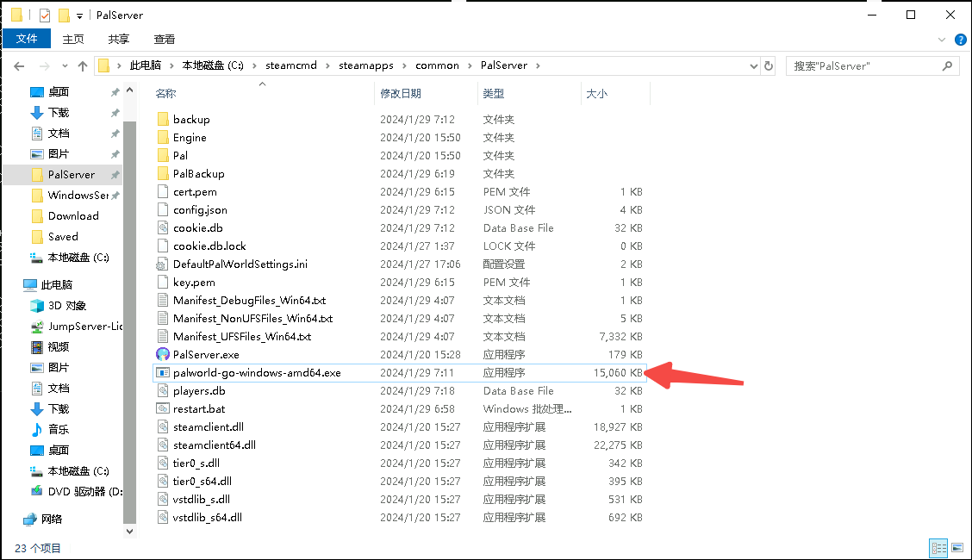The width and height of the screenshot is (972, 560).
Task: Sort by 修改日期 column header
Action: coord(401,94)
